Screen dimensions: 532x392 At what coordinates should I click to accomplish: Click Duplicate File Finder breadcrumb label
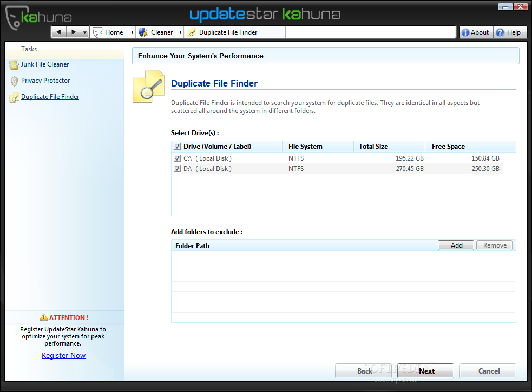[228, 32]
